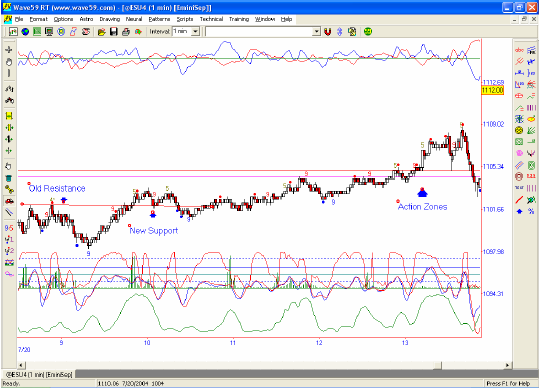Click the horizontal scrollbar right arrow

click(508, 365)
